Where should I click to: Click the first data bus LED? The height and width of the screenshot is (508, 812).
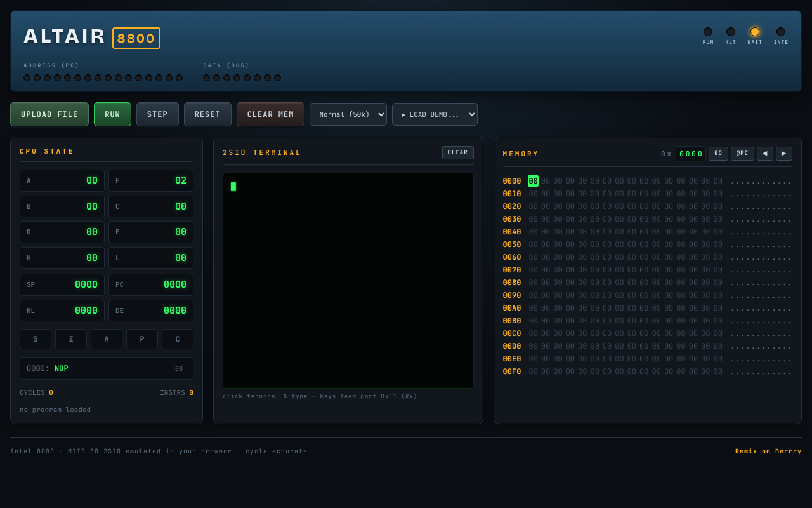[207, 78]
